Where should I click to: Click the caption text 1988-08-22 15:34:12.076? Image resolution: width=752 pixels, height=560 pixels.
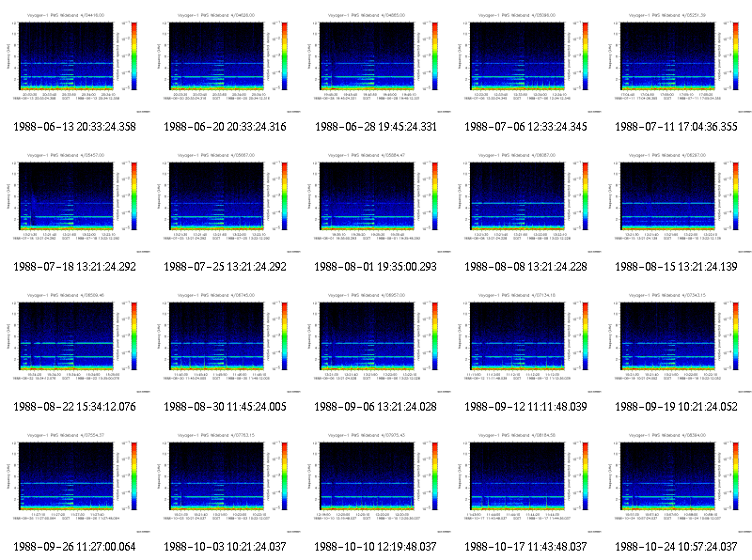coord(75,407)
